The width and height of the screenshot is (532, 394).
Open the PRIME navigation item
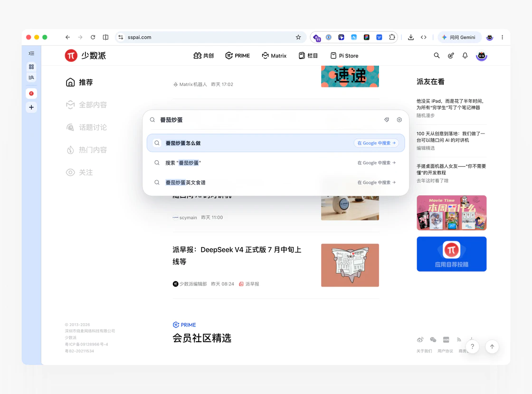coord(237,56)
